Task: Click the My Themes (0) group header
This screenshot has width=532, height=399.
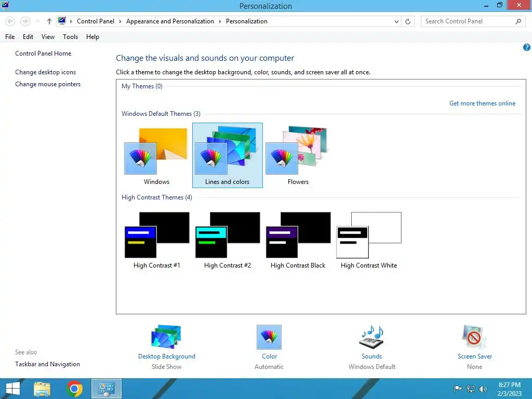Action: coord(142,86)
